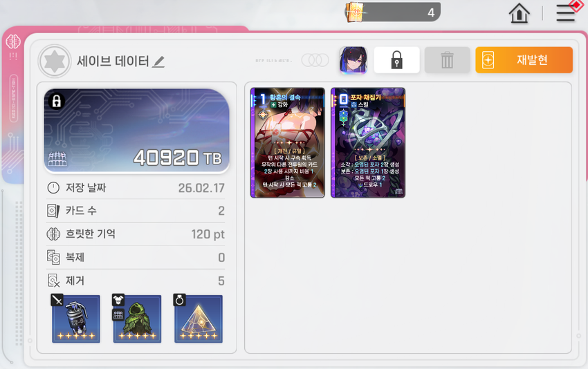Open the hamburger menu with red notification
This screenshot has height=369, width=588.
(x=567, y=12)
